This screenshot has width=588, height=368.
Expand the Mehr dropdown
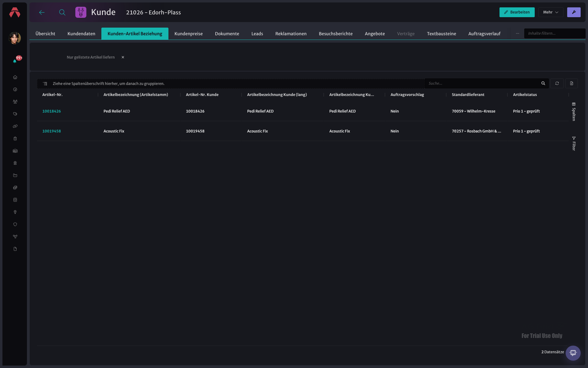click(x=551, y=12)
